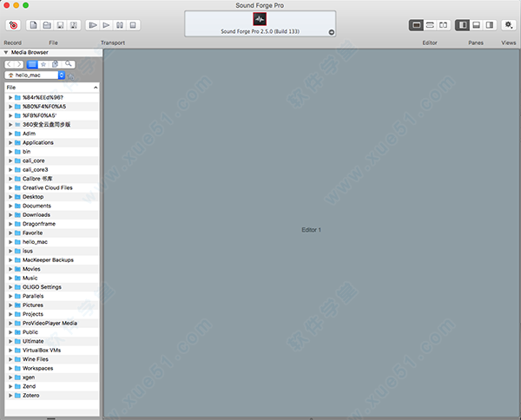Select the xgen folder
This screenshot has width=521, height=420.
pos(52,377)
